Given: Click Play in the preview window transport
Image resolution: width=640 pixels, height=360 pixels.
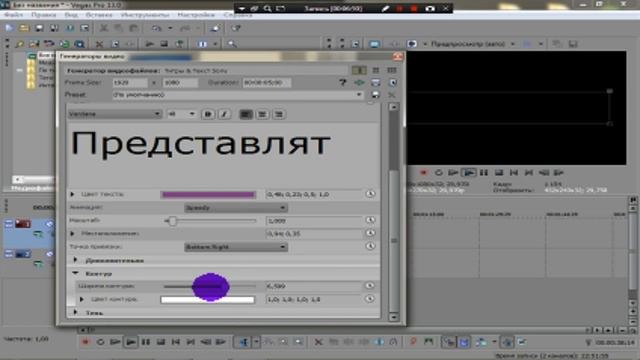Looking at the screenshot, I should pyautogui.click(x=469, y=173).
